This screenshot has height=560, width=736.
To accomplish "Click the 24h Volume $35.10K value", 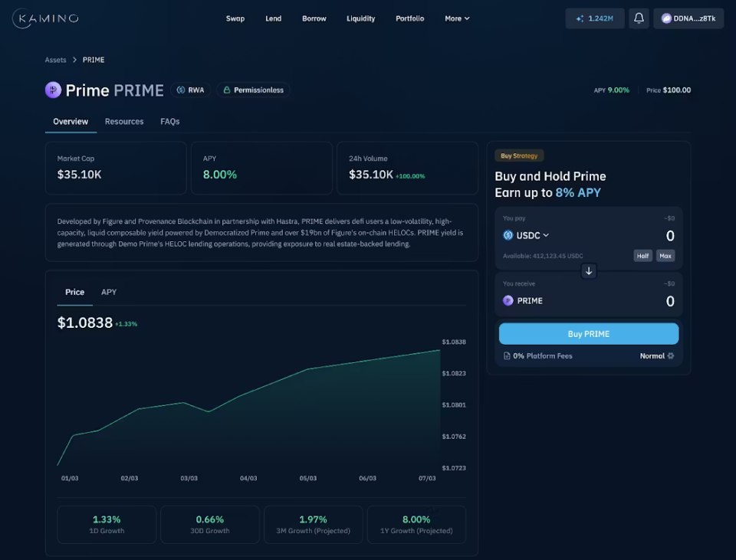I will pyautogui.click(x=371, y=175).
